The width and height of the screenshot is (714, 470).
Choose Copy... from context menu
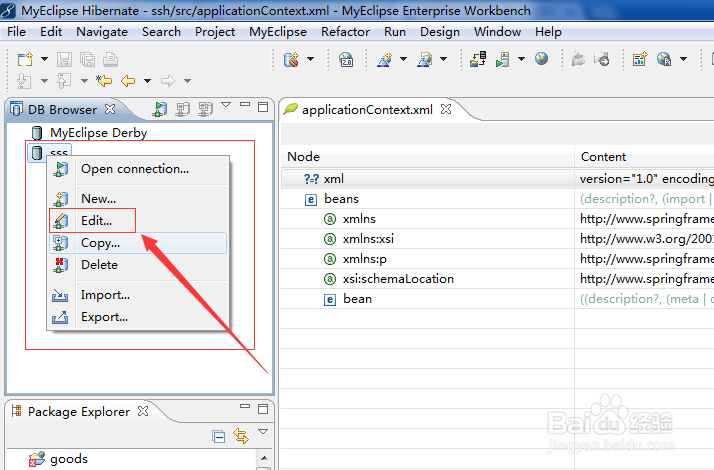coord(138,243)
